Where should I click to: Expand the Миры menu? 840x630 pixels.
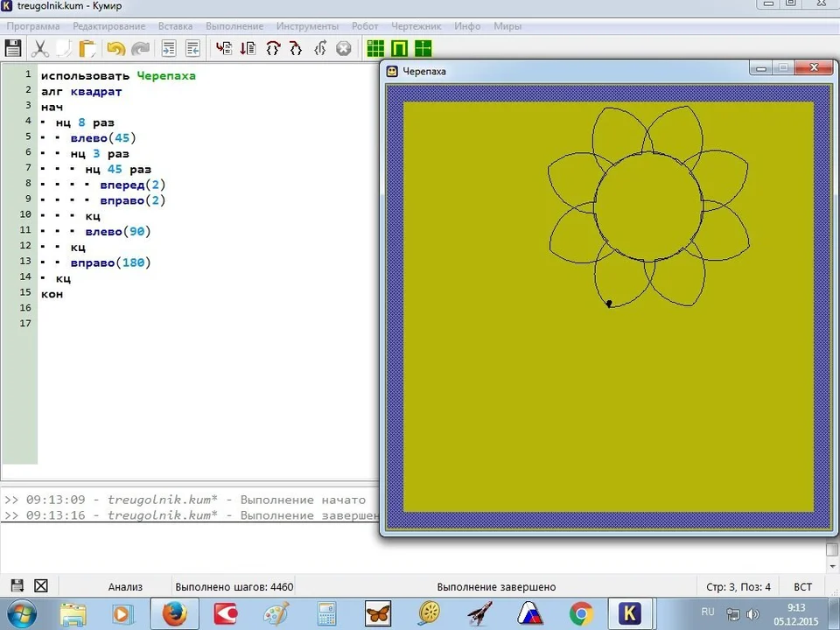tap(507, 26)
